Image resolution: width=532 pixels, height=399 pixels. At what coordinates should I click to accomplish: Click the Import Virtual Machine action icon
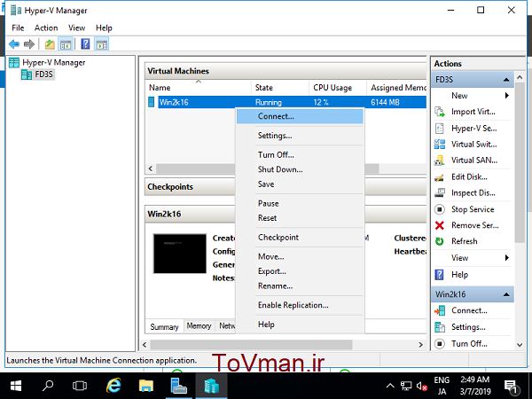[x=440, y=112]
